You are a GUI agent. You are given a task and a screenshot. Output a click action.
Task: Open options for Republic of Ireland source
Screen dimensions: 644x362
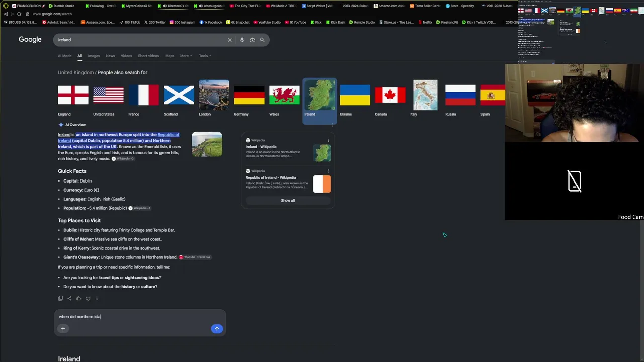point(328,171)
